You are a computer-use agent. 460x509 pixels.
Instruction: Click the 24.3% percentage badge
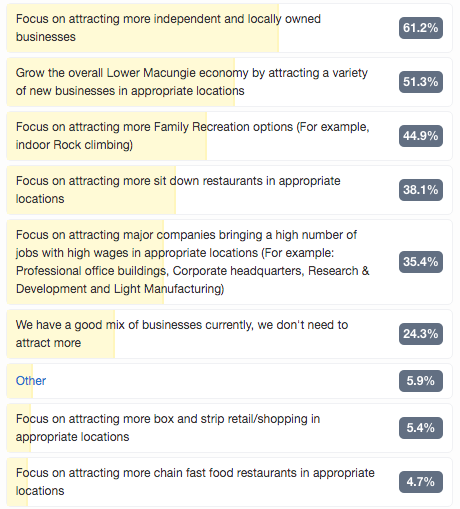tap(421, 334)
